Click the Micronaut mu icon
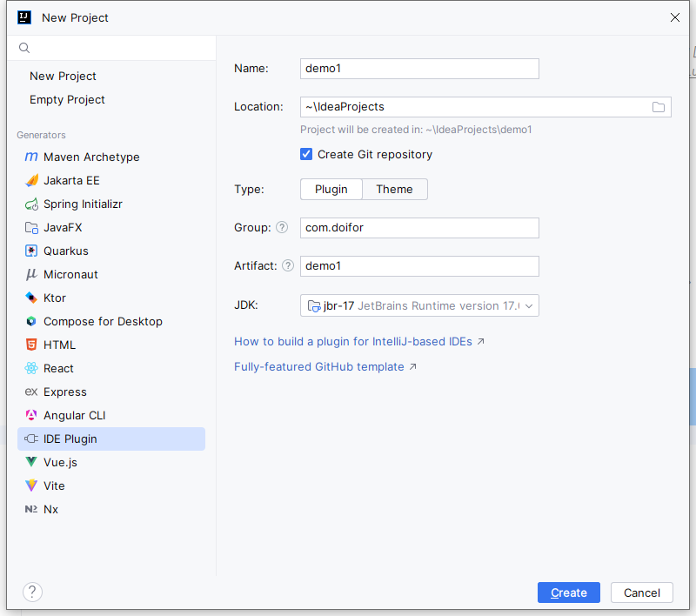The height and width of the screenshot is (616, 696). pos(31,274)
